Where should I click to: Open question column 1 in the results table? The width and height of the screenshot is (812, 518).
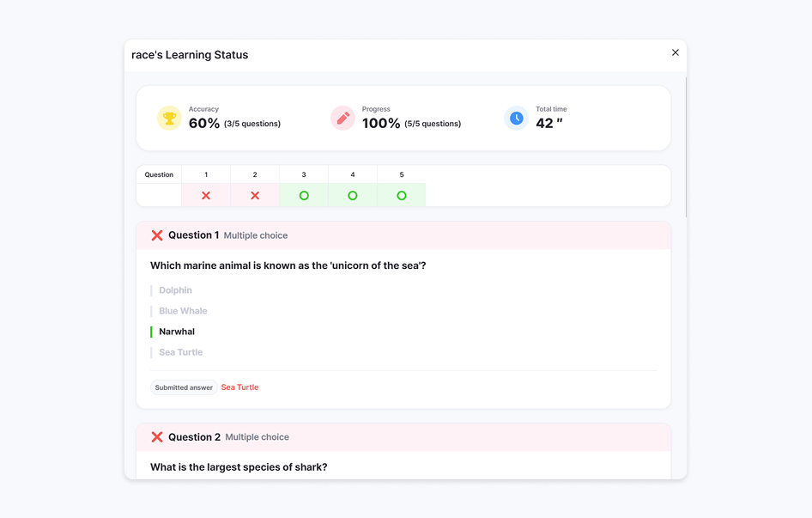tap(206, 174)
